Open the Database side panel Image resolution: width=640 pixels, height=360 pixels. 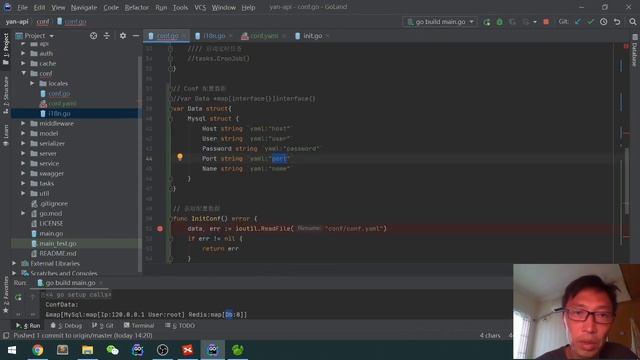click(x=635, y=51)
